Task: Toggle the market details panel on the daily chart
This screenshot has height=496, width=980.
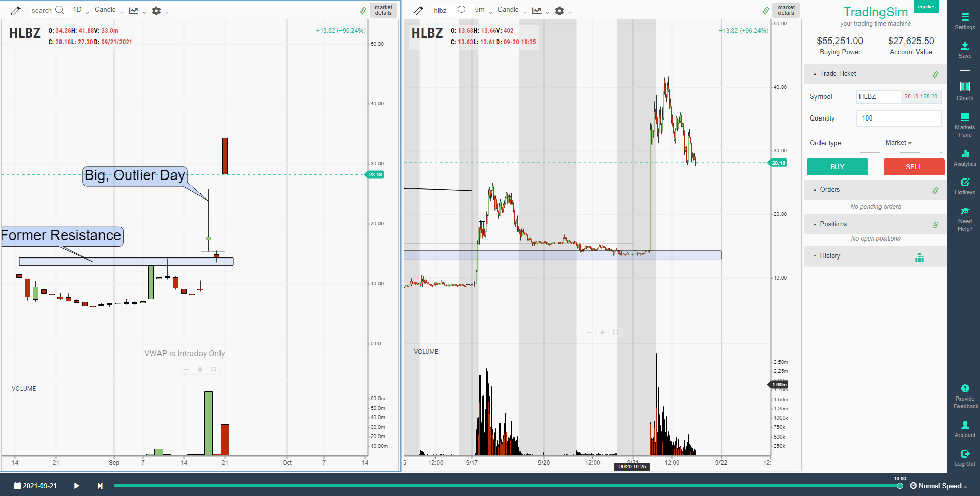Action: pyautogui.click(x=384, y=9)
